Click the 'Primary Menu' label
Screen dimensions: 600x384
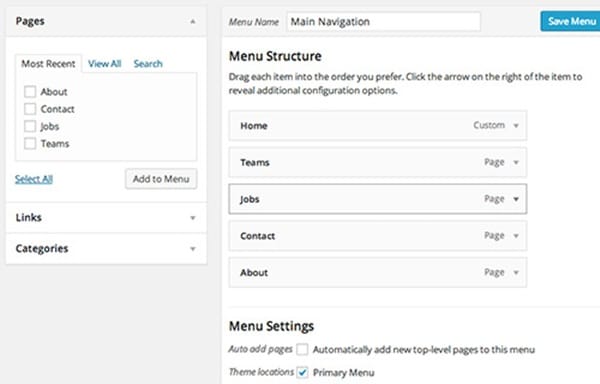(x=344, y=373)
